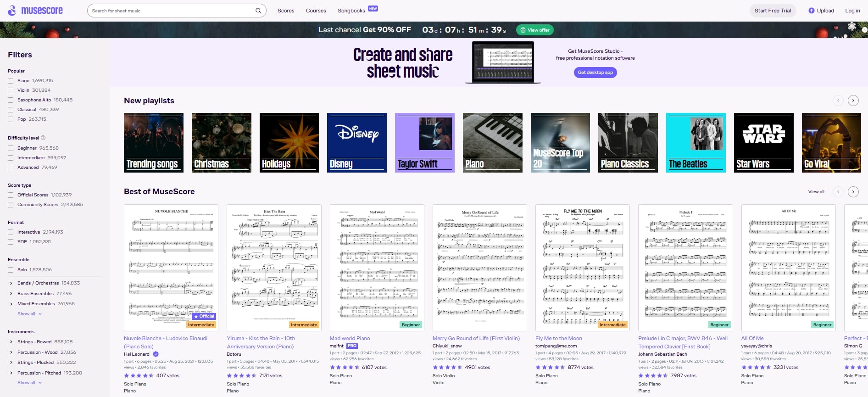Open All Of Me score link
Screen dimensions: 868x397
(x=752, y=338)
